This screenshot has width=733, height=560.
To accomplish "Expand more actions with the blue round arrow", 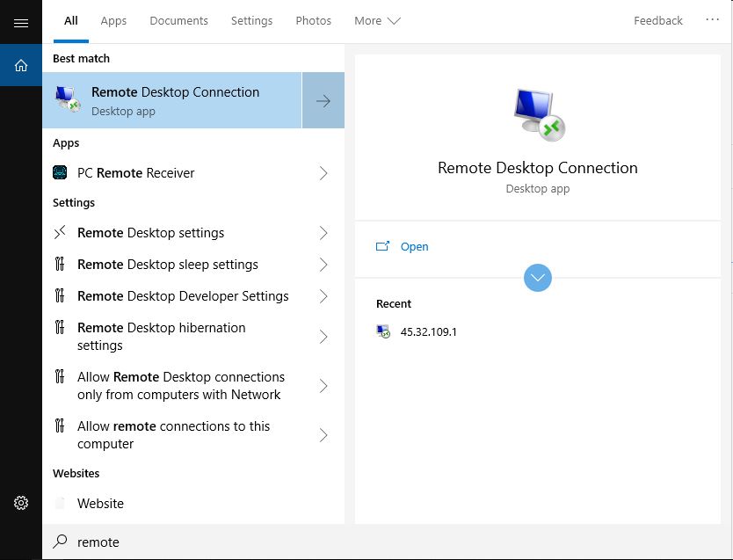I will [538, 278].
